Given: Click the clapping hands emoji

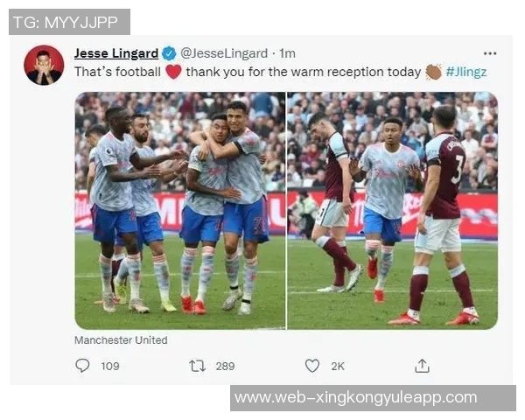Looking at the screenshot, I should (434, 72).
